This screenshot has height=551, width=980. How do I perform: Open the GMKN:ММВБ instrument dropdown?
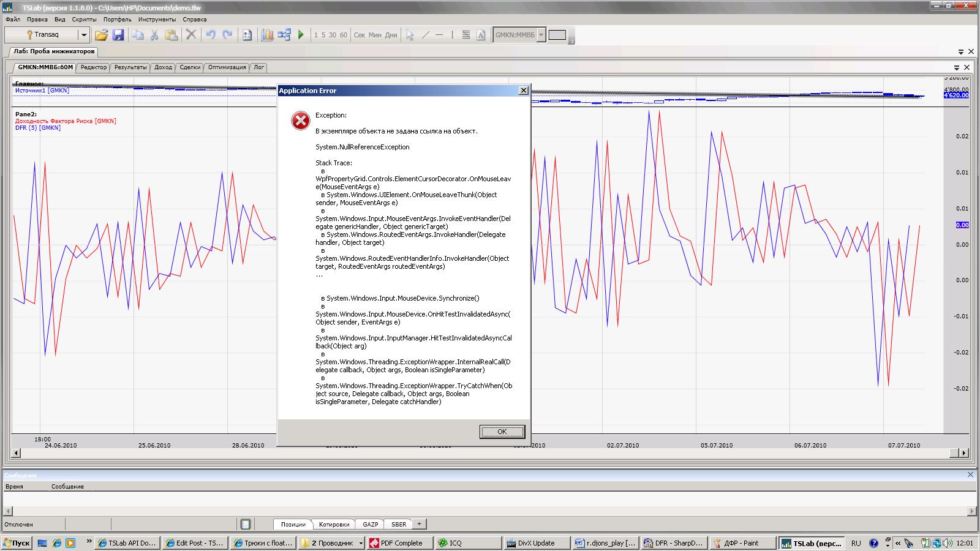point(541,35)
